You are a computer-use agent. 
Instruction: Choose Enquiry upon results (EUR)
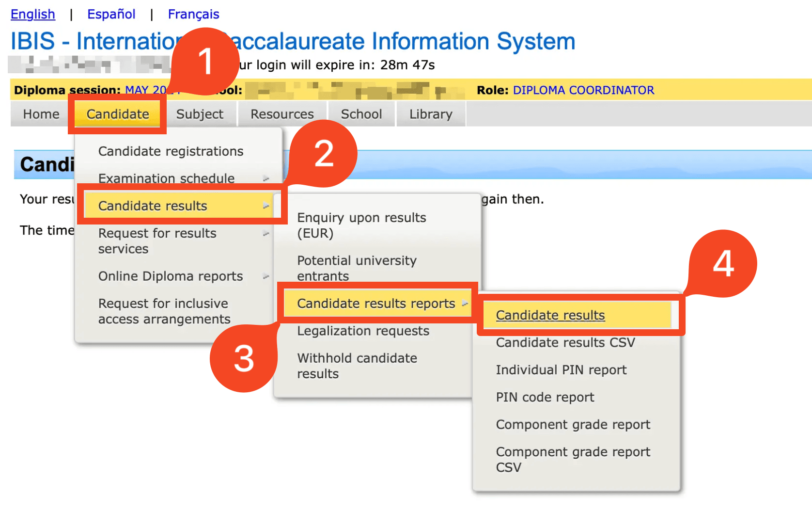(x=361, y=225)
